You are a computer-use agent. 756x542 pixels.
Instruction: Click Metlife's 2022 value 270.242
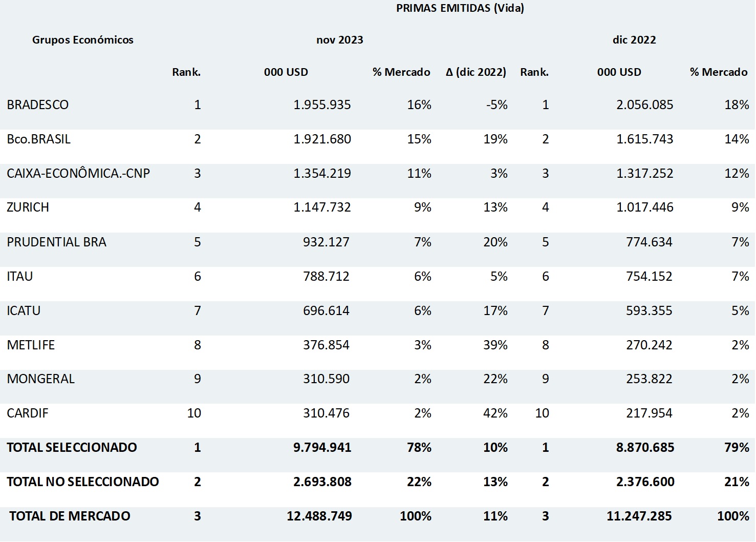[649, 345]
